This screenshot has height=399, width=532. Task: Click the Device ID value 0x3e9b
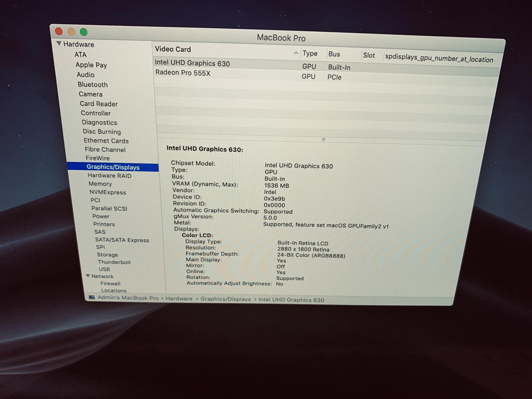pyautogui.click(x=274, y=199)
